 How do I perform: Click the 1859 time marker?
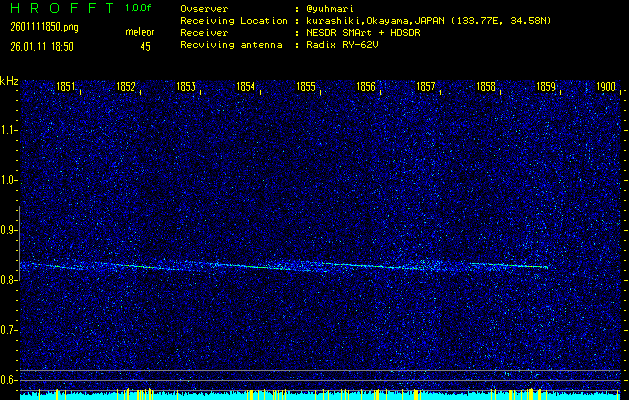[546, 87]
